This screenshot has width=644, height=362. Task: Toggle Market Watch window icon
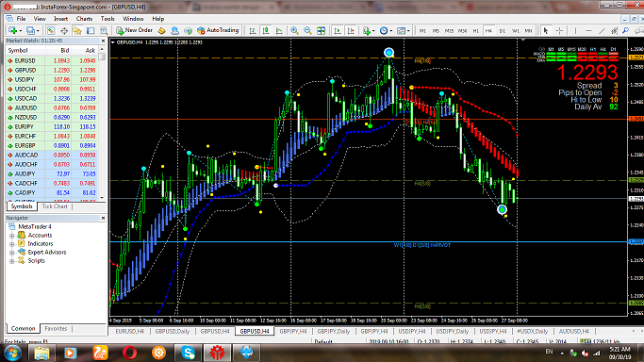point(51,31)
